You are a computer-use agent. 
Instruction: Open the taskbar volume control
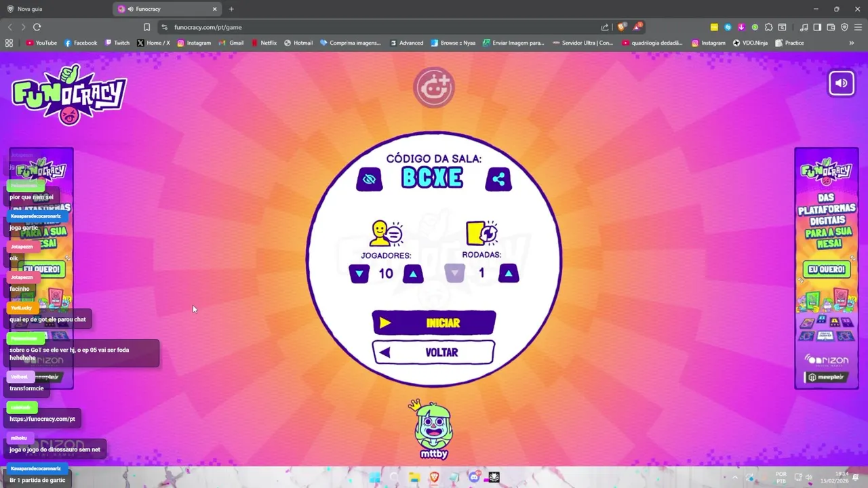[808, 477]
